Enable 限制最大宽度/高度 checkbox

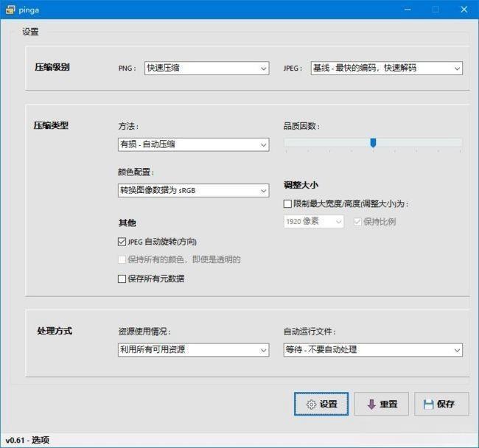(288, 204)
